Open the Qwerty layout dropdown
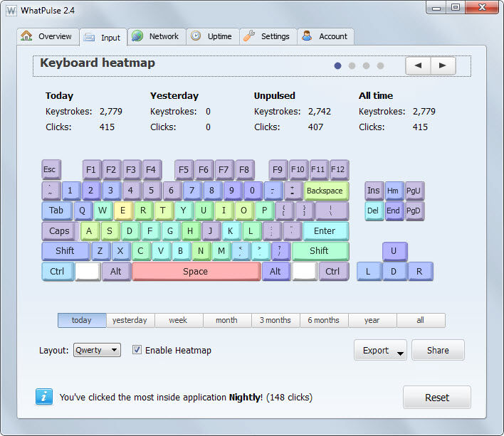Screen dimensions: 504x436 click(x=97, y=350)
